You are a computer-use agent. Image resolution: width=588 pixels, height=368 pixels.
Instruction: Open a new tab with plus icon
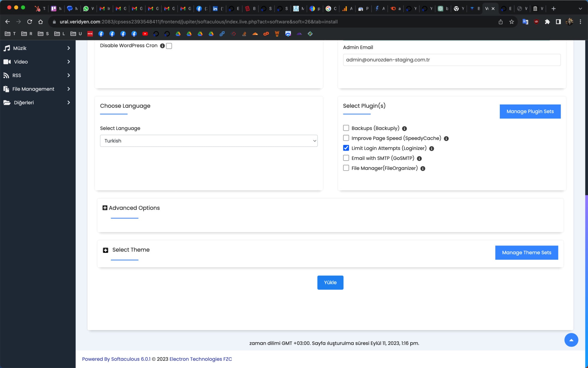click(554, 9)
